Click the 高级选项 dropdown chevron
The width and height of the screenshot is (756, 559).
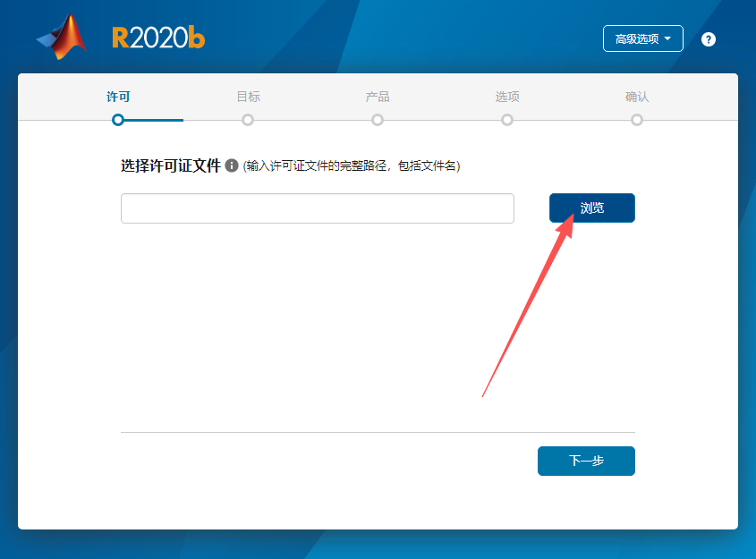click(667, 38)
